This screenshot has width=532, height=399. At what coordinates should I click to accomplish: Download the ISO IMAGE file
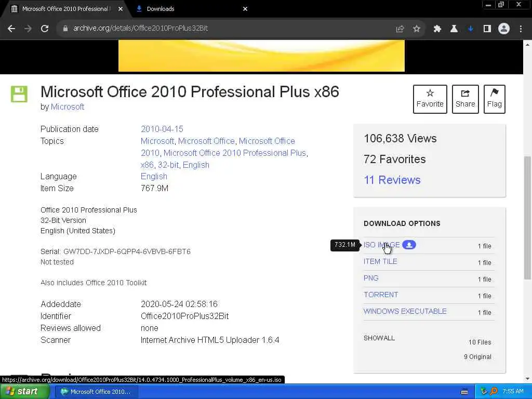[382, 245]
